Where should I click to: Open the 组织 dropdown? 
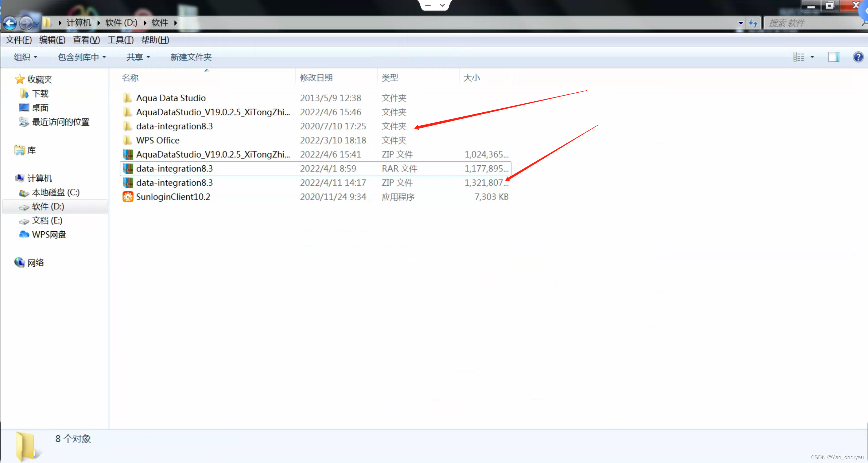[25, 57]
